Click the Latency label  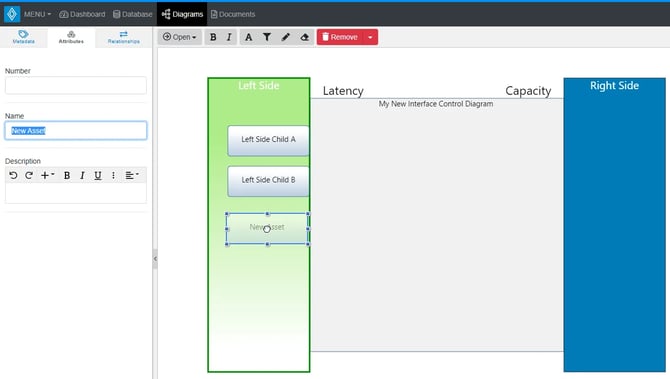343,91
